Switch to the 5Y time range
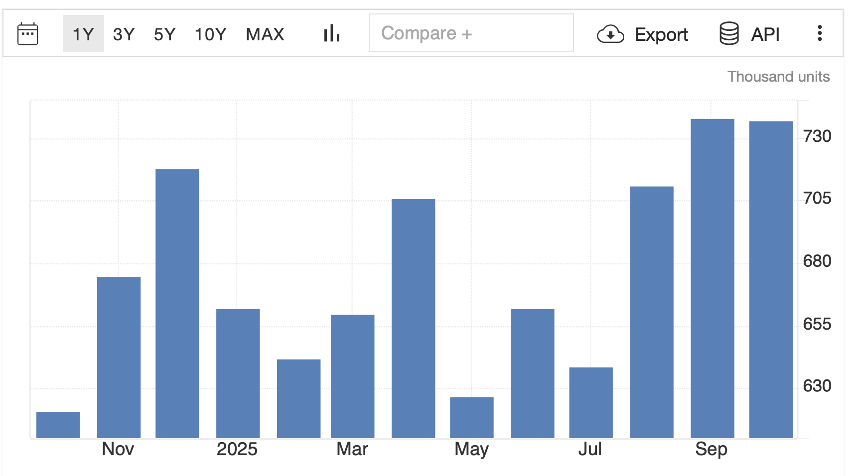Screen dimensions: 868x476 click(x=164, y=34)
